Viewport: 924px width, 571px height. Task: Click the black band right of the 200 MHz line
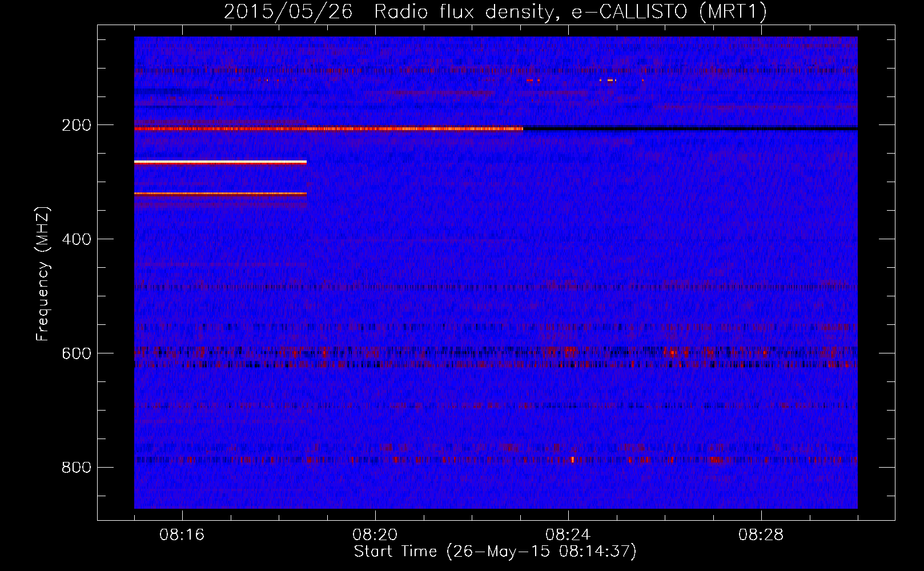coord(690,128)
